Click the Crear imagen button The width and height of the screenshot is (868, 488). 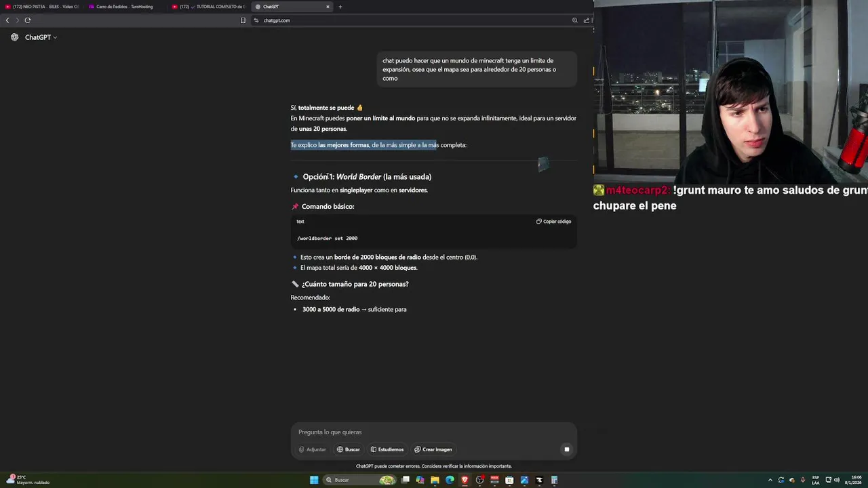[x=433, y=449]
